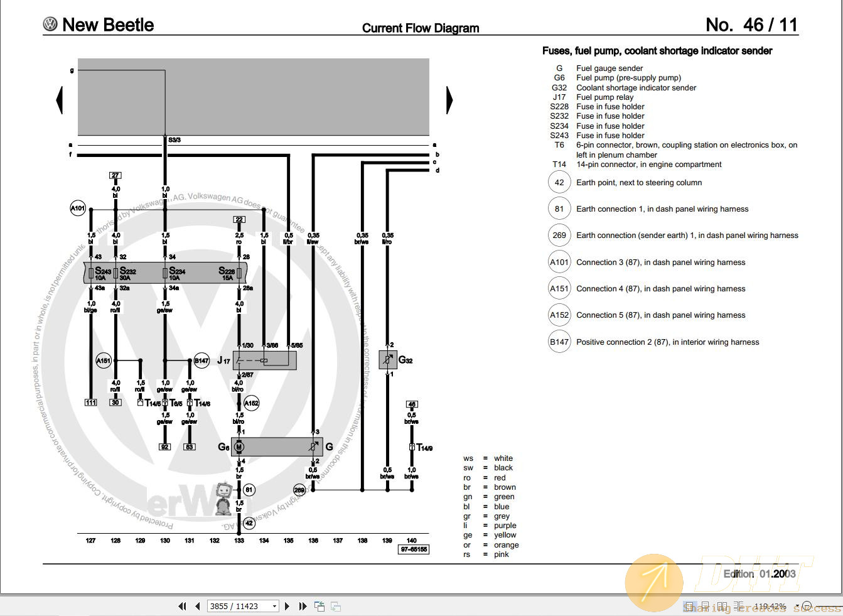Image resolution: width=843 pixels, height=616 pixels.
Task: Click the 'rs = pink' colour code entry
Action: point(486,554)
